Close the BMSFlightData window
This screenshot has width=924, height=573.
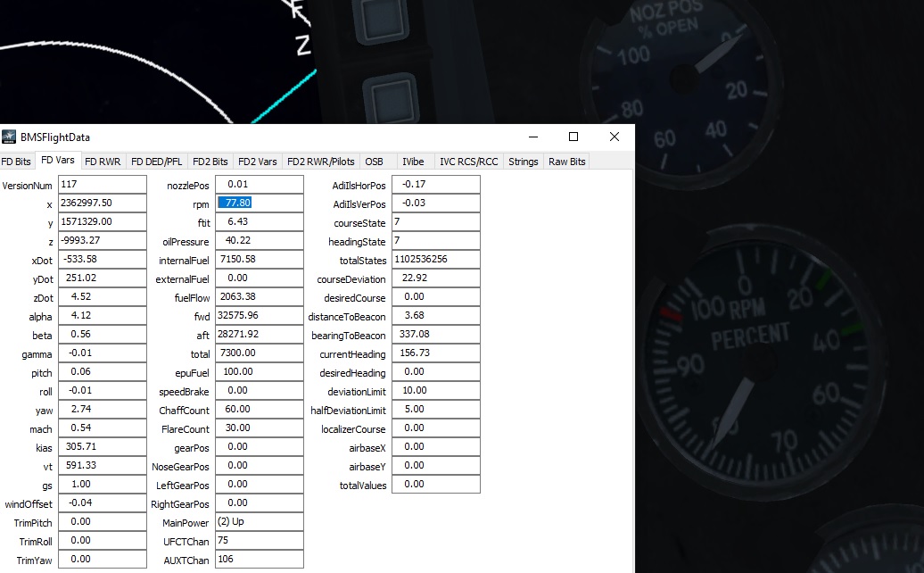tap(615, 137)
